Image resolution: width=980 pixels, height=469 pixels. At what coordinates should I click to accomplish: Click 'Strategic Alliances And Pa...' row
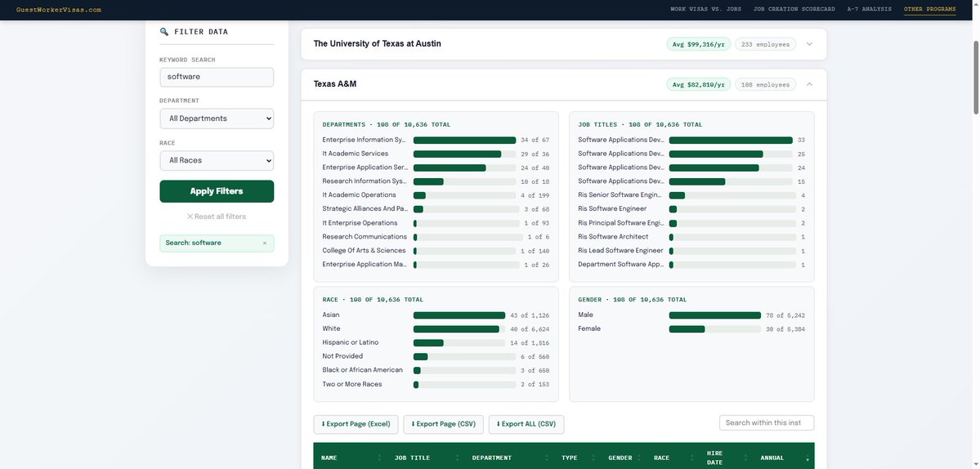pos(436,209)
